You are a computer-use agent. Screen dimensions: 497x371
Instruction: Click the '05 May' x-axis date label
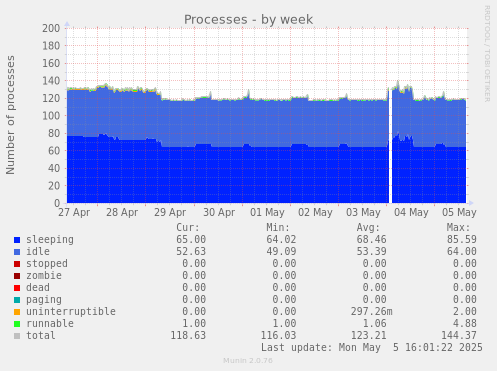[459, 213]
